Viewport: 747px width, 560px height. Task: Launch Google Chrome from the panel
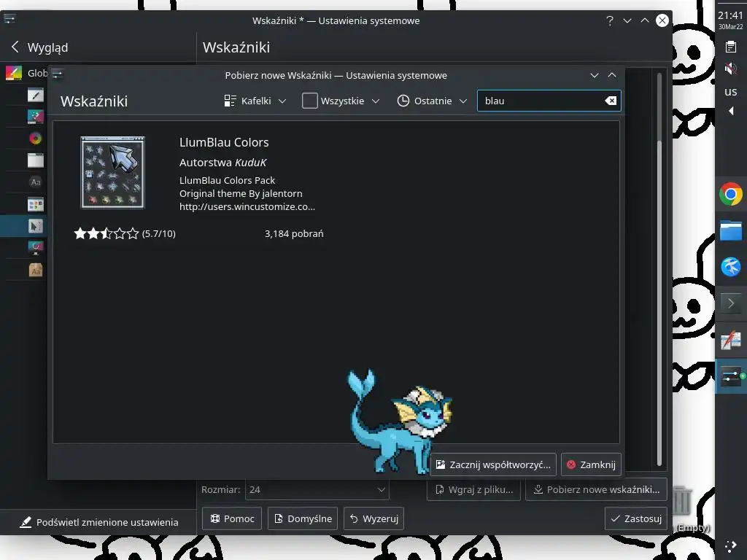(731, 194)
